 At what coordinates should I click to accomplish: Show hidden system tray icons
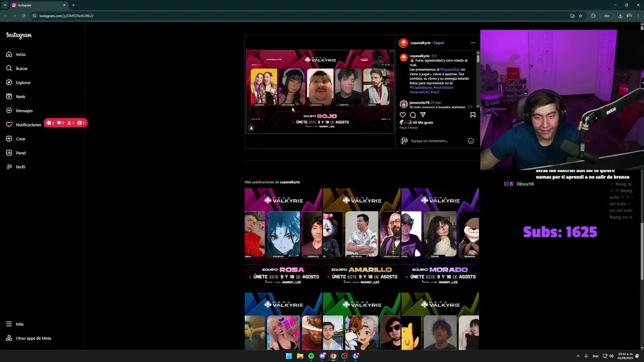(x=578, y=356)
